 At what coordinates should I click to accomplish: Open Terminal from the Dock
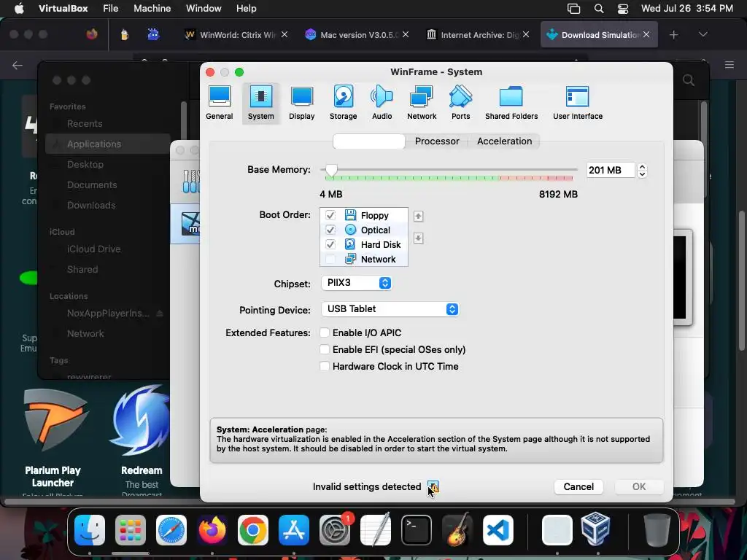[x=417, y=530]
